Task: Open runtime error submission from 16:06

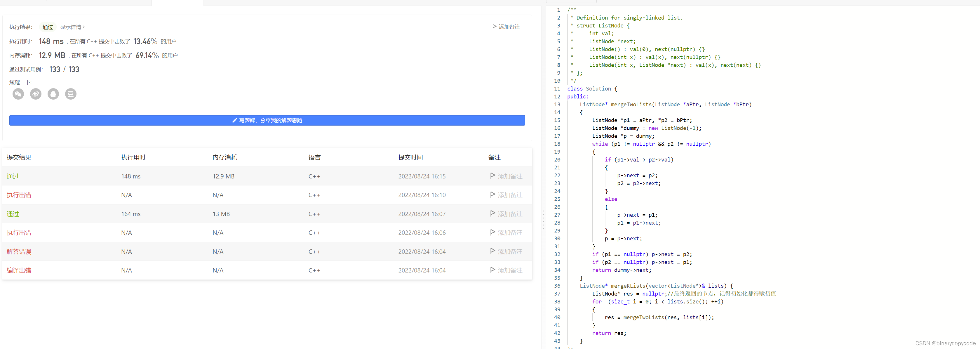Action: [19, 232]
